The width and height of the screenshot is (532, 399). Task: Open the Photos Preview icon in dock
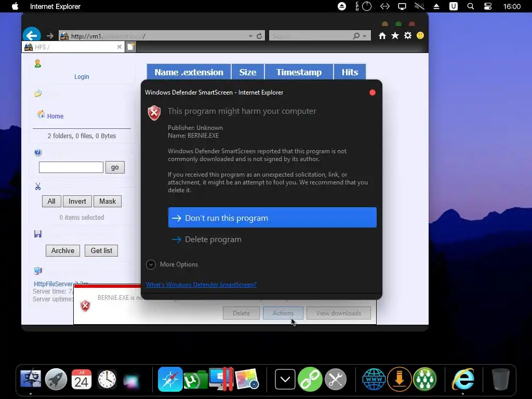pos(247,379)
